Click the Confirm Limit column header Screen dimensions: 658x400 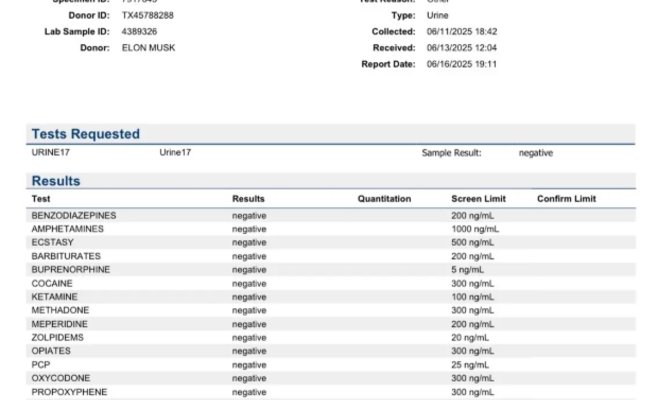coord(566,199)
